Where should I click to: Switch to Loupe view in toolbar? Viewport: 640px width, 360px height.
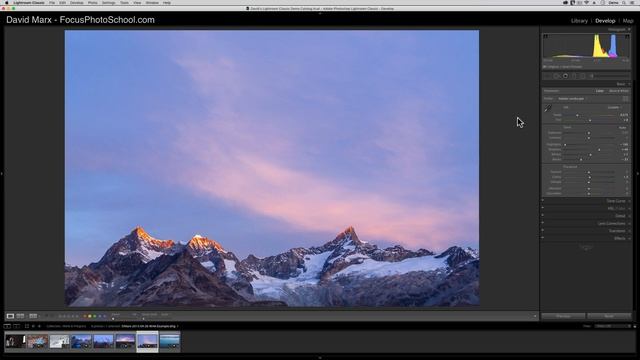10,316
